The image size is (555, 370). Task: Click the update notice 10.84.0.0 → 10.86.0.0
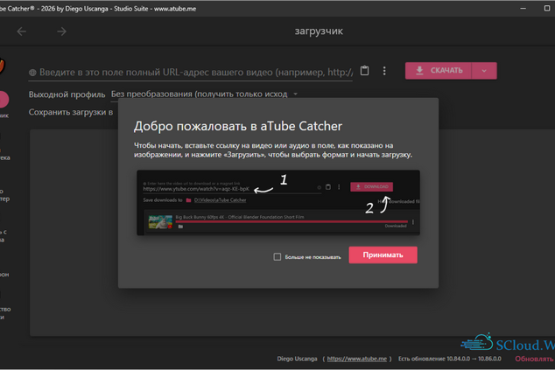point(450,359)
